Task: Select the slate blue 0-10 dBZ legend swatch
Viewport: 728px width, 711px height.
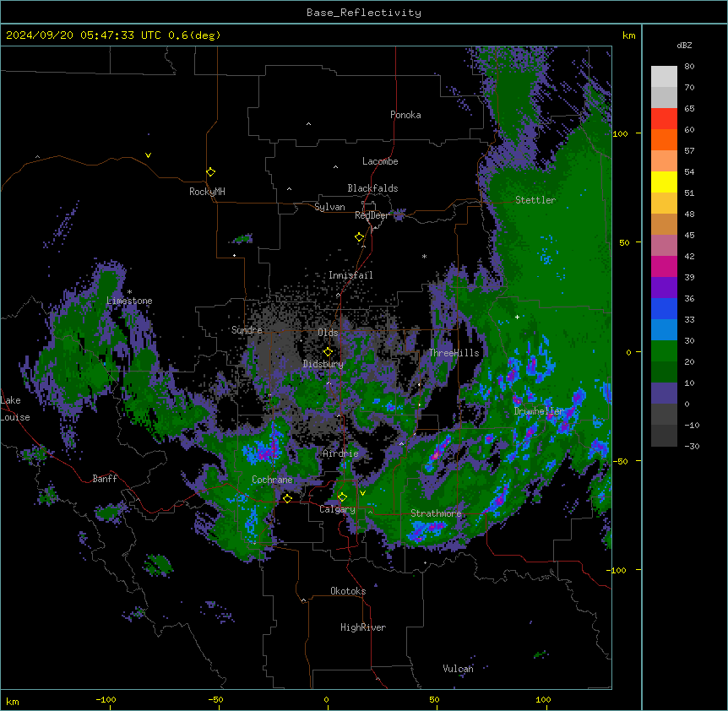Action: 664,393
